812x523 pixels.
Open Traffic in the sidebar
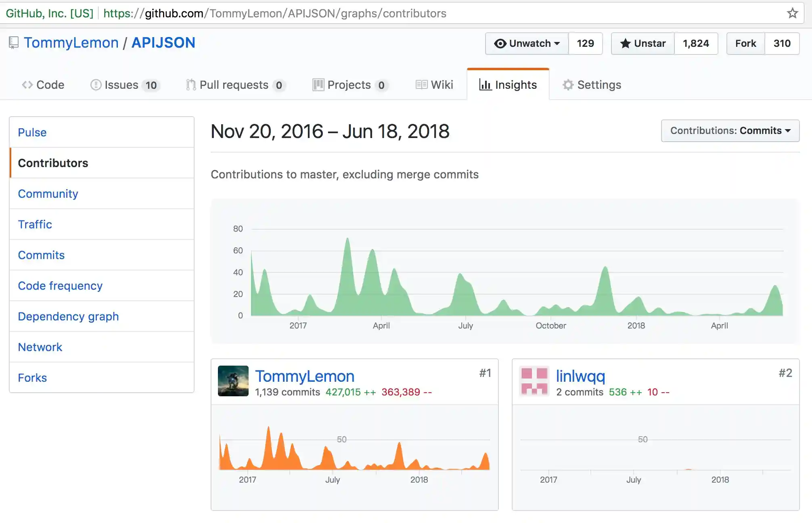(102, 224)
